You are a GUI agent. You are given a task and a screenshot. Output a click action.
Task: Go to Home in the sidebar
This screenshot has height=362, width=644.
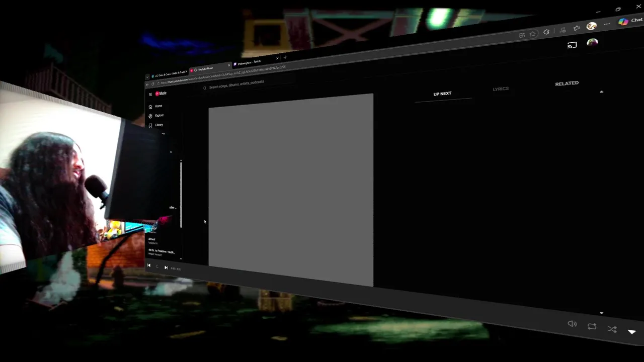pyautogui.click(x=155, y=107)
